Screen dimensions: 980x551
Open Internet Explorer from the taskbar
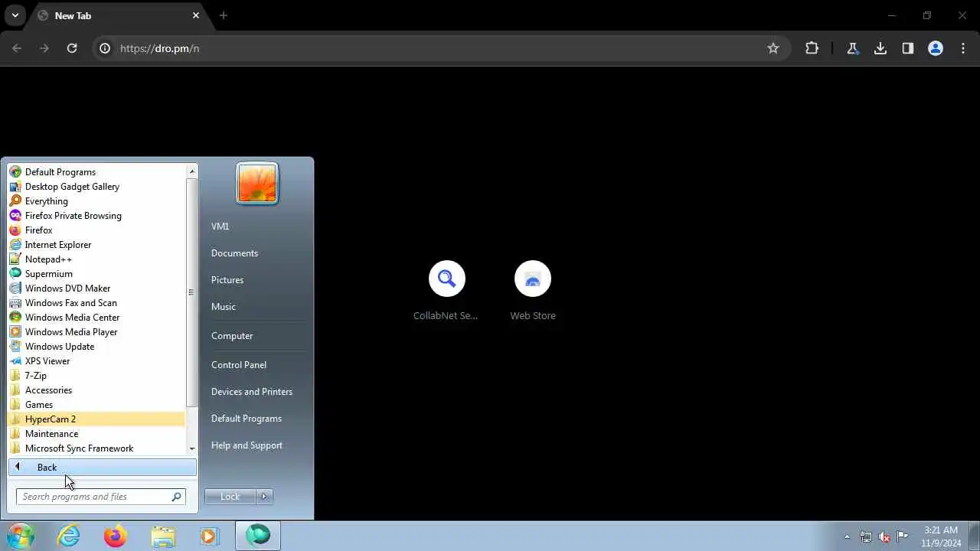pos(69,536)
